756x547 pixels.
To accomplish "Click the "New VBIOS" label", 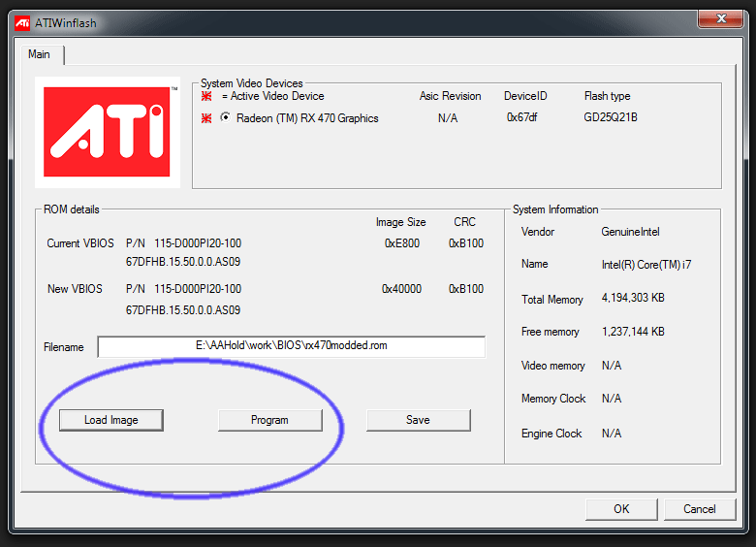I will [x=75, y=289].
